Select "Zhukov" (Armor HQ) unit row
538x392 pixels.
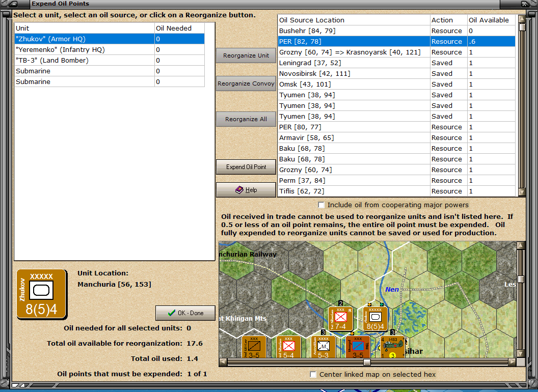pyautogui.click(x=110, y=39)
